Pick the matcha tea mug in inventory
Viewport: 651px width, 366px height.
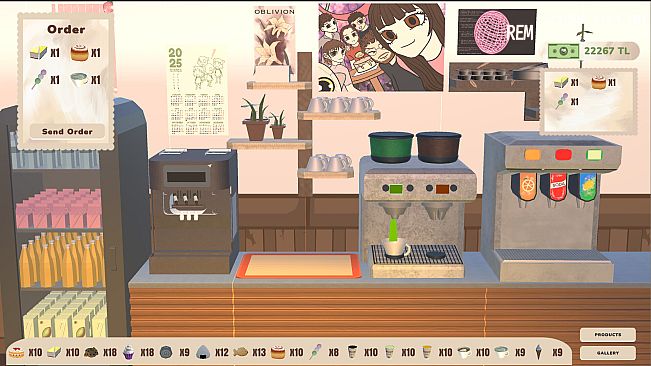click(x=502, y=353)
